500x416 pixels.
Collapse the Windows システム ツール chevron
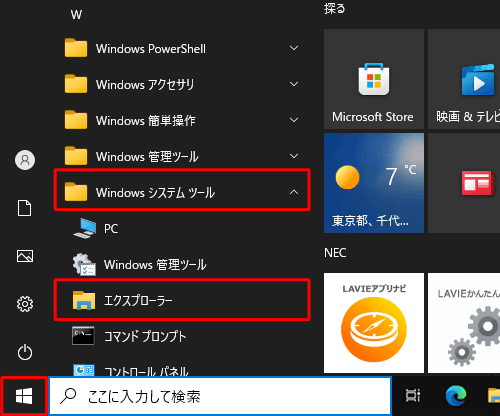(x=294, y=192)
